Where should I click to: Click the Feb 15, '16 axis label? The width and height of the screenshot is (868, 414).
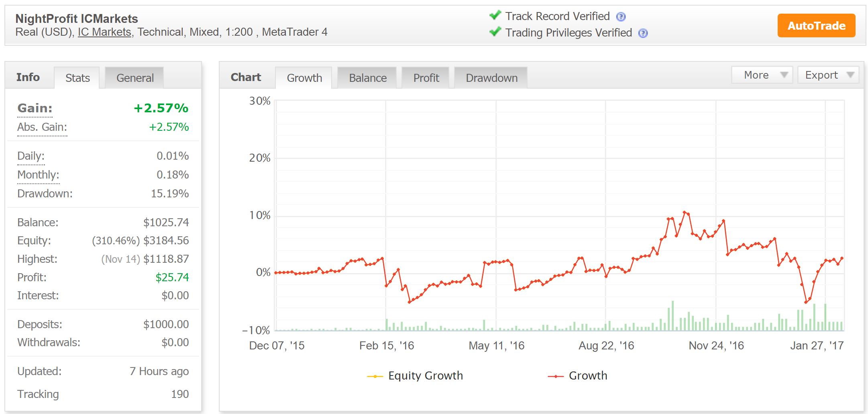click(x=387, y=346)
